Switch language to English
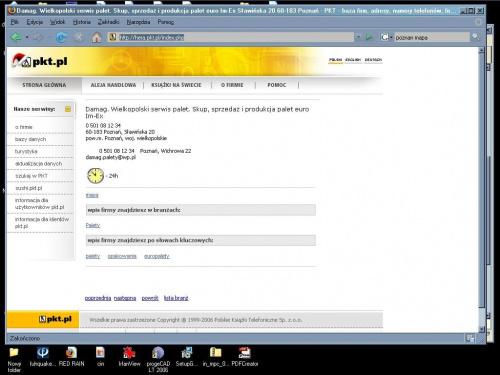 (353, 60)
